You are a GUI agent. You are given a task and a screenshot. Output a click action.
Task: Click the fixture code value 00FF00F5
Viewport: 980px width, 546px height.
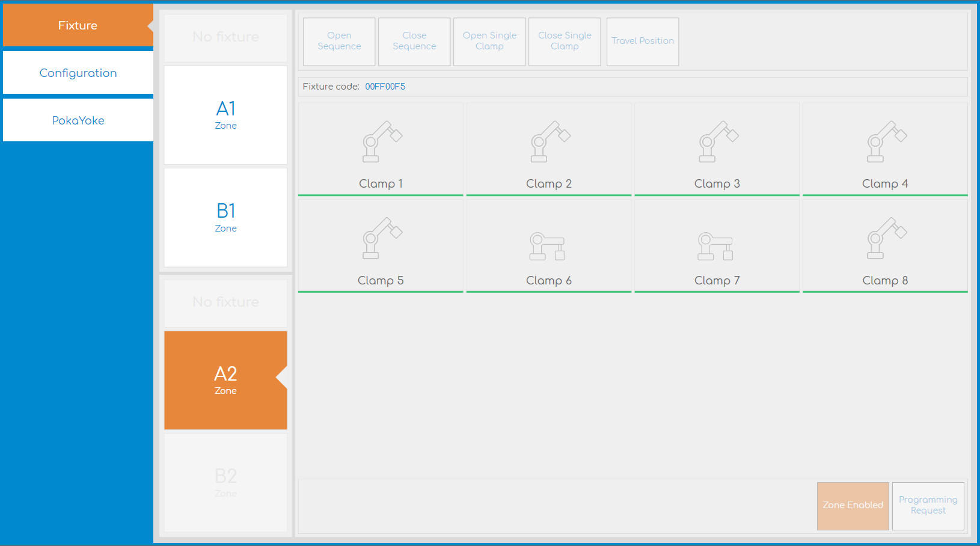(x=385, y=87)
